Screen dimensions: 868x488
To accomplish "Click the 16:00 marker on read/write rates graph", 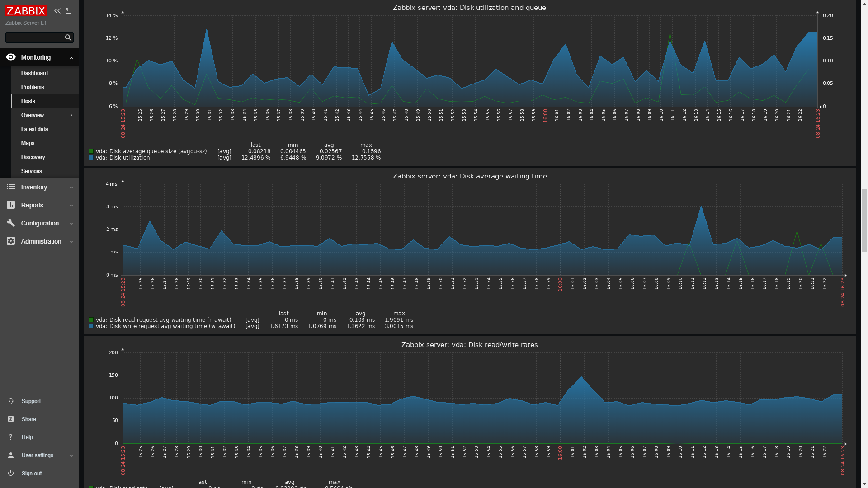I will pos(560,453).
